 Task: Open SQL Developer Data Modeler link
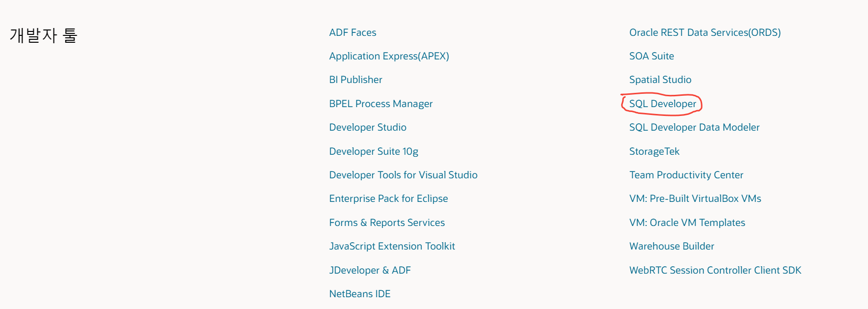coord(694,127)
